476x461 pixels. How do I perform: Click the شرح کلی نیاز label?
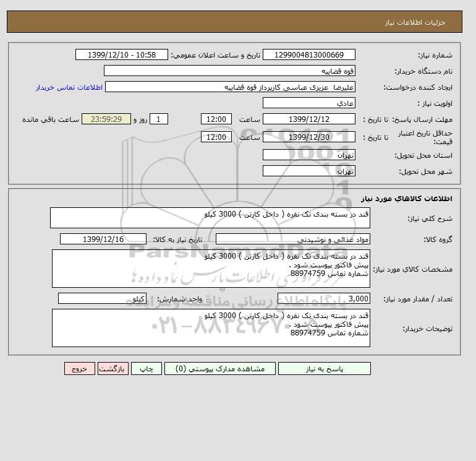coord(430,218)
